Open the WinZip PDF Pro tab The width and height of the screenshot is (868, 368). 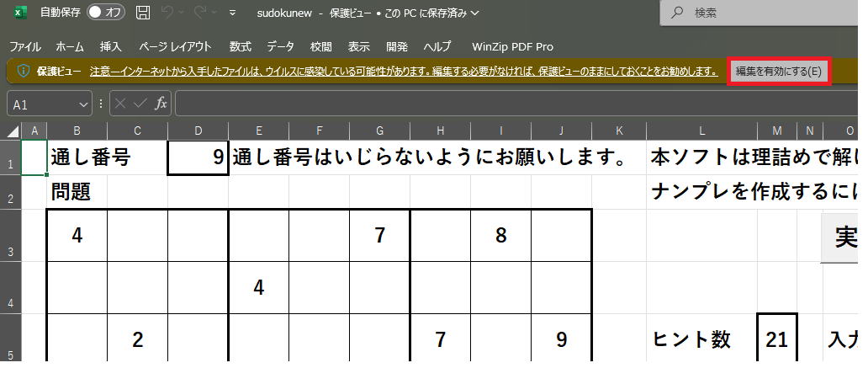[x=512, y=46]
